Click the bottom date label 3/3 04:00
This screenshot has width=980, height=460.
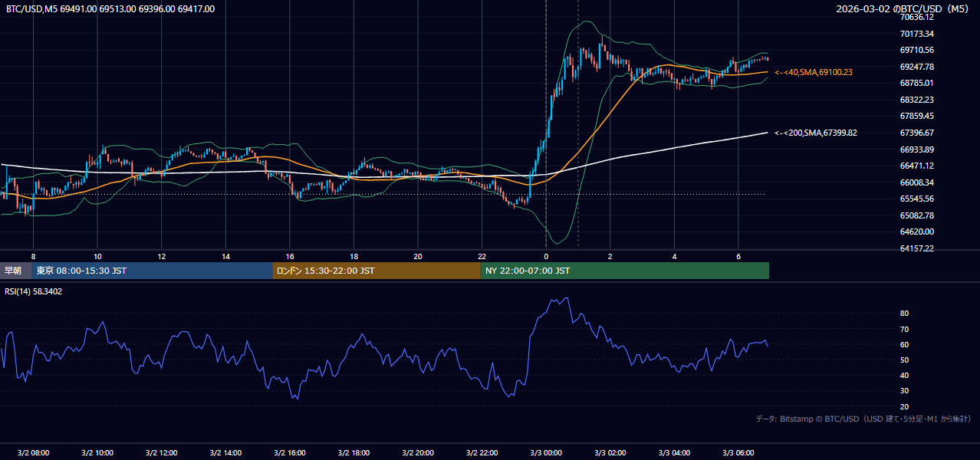click(674, 453)
